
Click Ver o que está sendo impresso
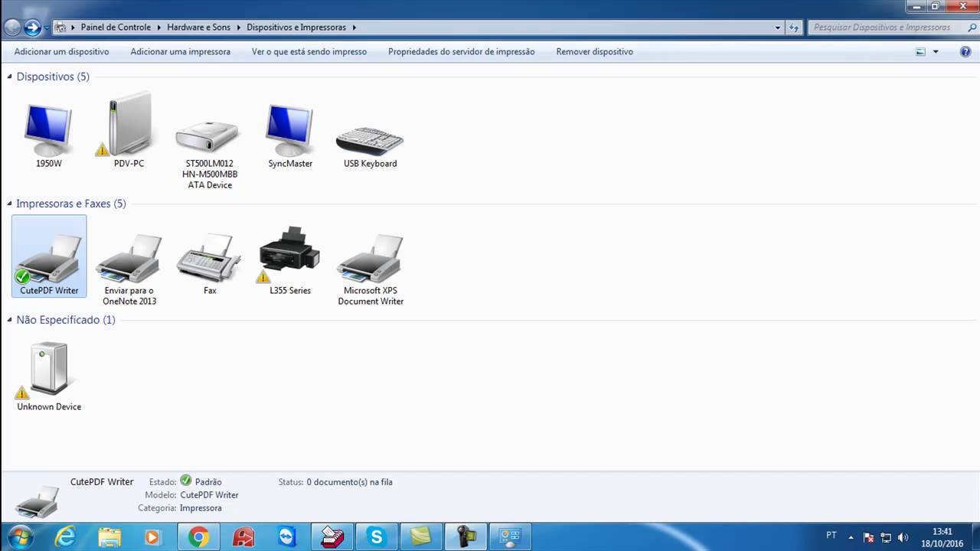pos(309,52)
